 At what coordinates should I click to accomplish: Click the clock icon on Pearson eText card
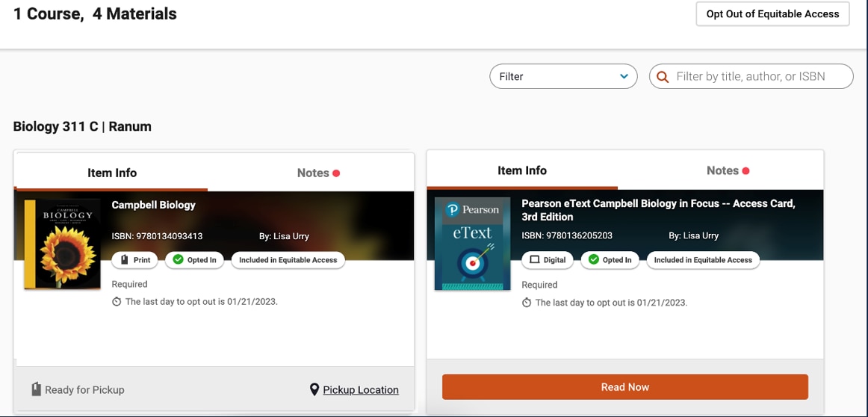(527, 303)
